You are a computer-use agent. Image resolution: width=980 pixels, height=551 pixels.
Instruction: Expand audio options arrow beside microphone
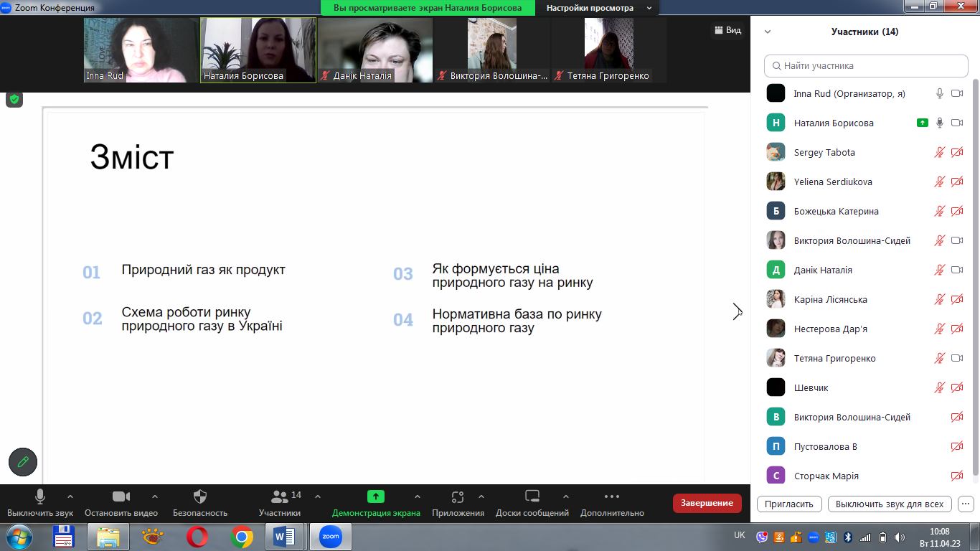coord(70,496)
